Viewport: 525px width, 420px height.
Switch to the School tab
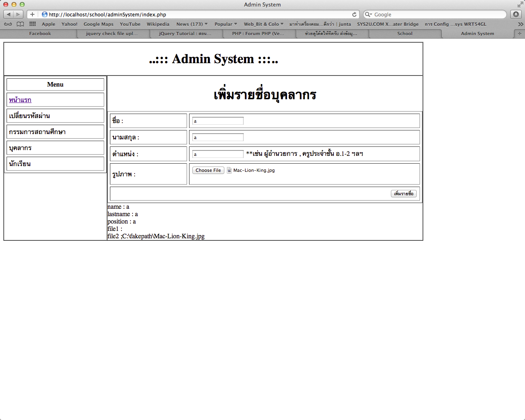tap(405, 34)
